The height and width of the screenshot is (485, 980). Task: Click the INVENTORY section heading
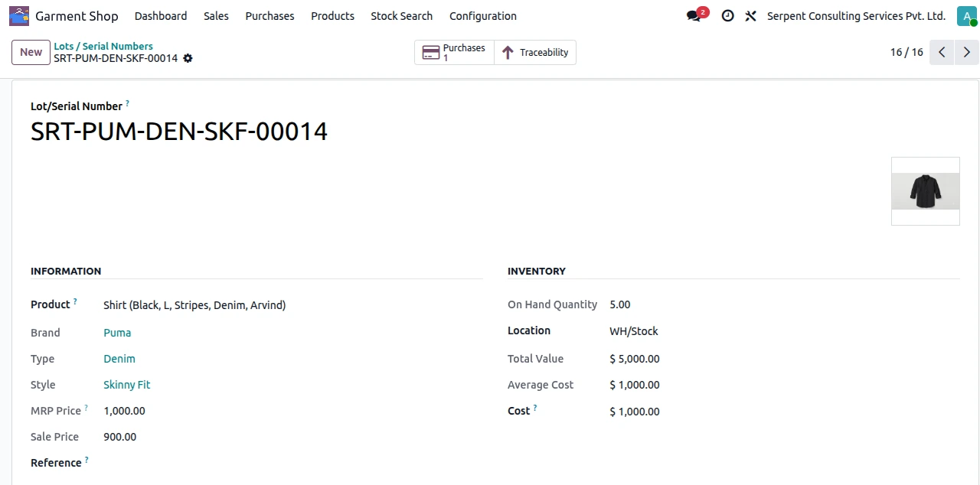537,271
